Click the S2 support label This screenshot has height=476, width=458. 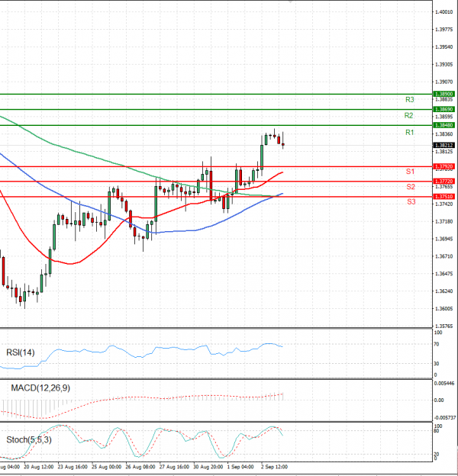[411, 187]
